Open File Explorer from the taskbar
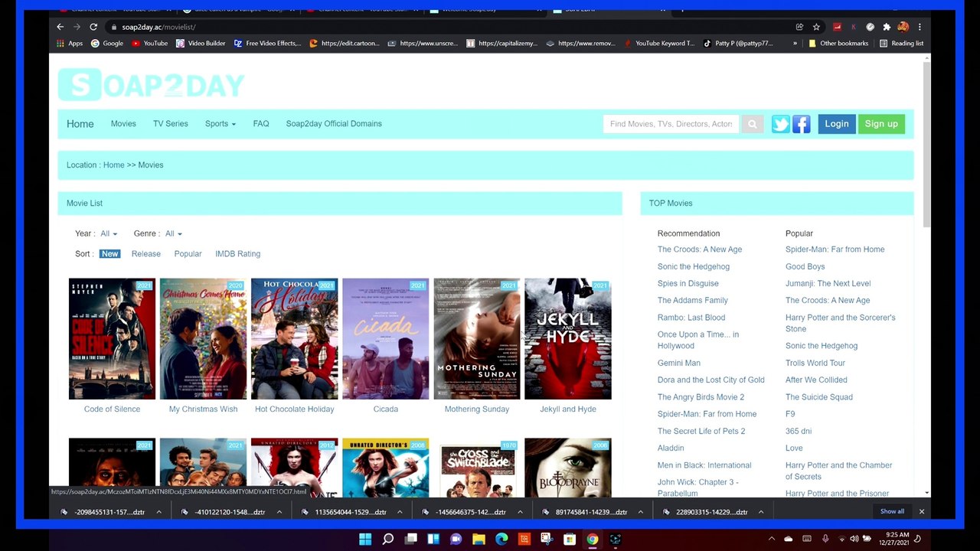This screenshot has width=980, height=551. [x=479, y=540]
